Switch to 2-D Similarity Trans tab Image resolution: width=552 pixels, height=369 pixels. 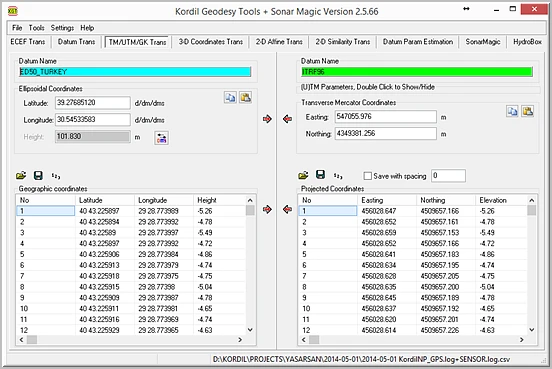pyautogui.click(x=343, y=42)
